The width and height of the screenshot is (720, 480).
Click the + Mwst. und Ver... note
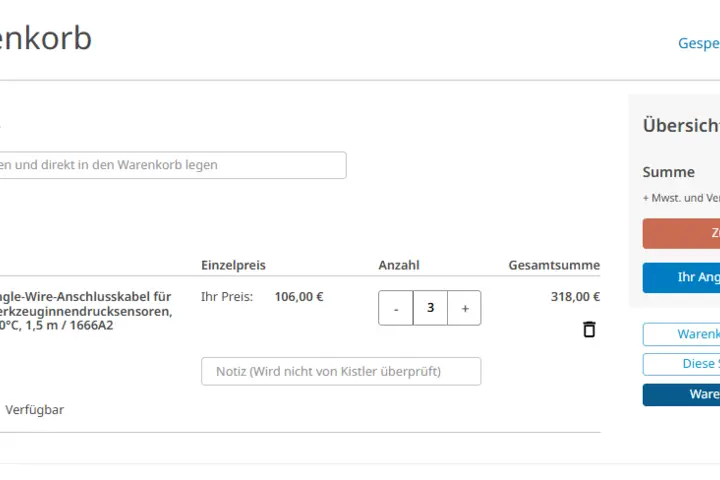(681, 198)
